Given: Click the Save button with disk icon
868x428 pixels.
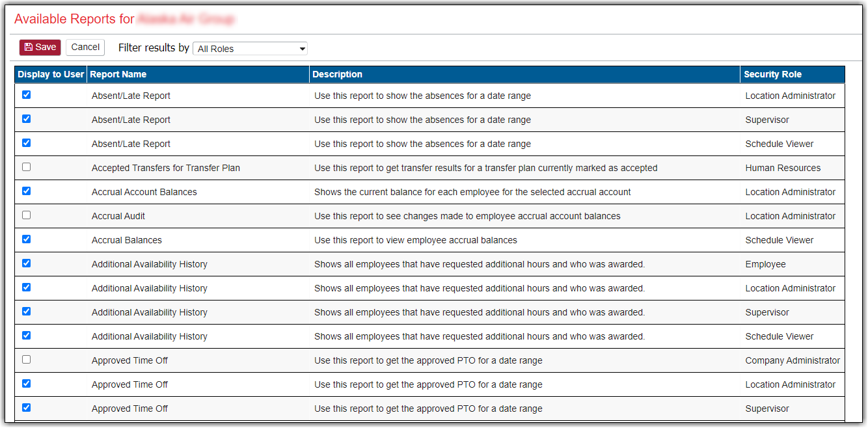Looking at the screenshot, I should coord(40,47).
